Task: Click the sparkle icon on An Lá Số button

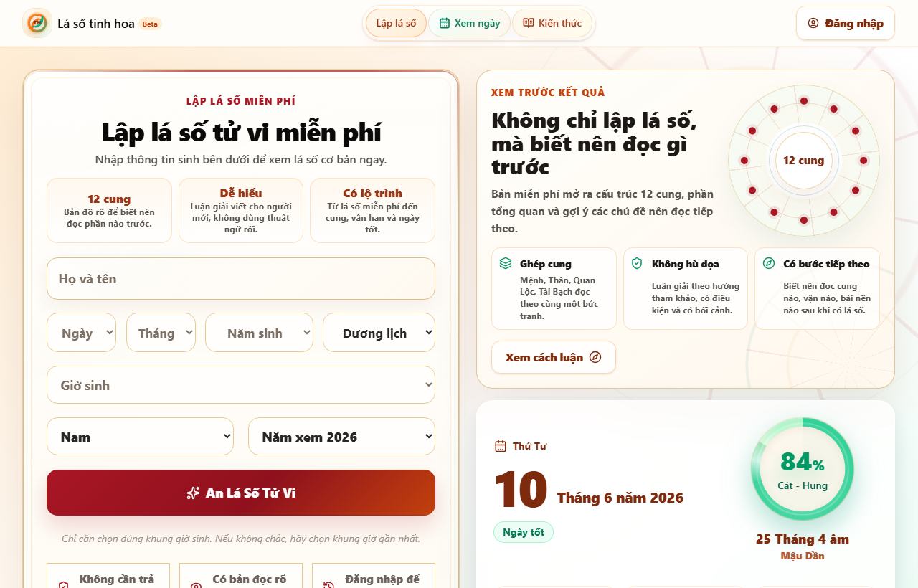Action: coord(193,493)
